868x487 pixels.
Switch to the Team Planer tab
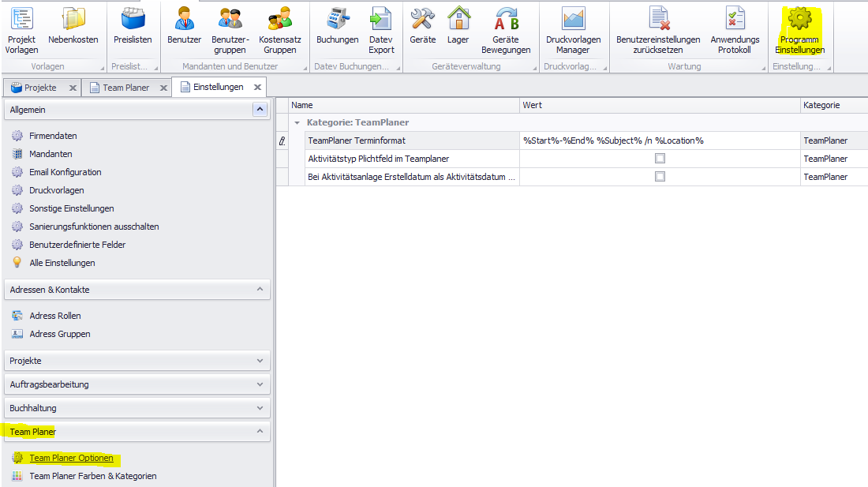125,88
